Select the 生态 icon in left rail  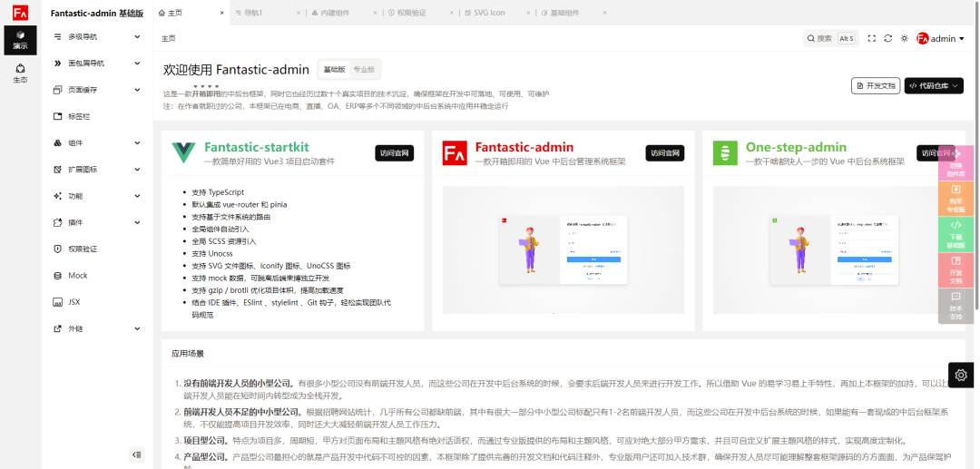coord(20,73)
